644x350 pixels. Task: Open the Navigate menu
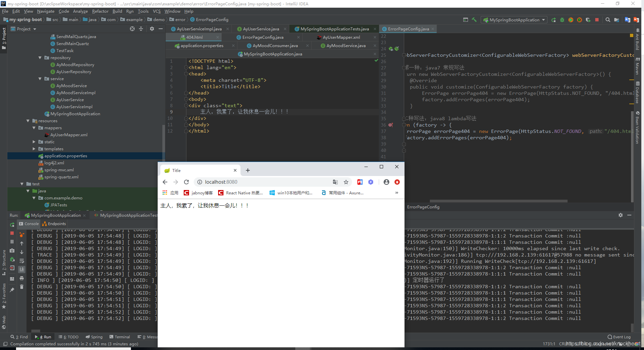point(46,11)
